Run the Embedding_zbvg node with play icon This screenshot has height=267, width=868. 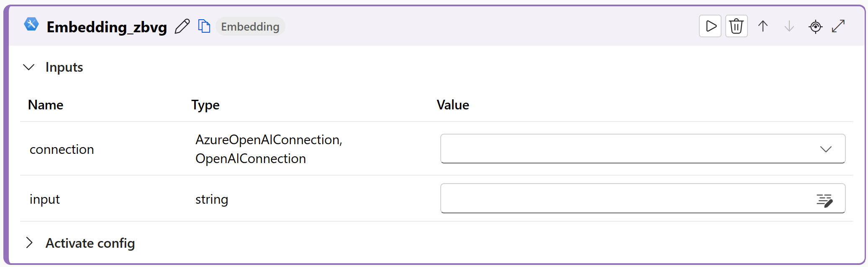(x=710, y=26)
